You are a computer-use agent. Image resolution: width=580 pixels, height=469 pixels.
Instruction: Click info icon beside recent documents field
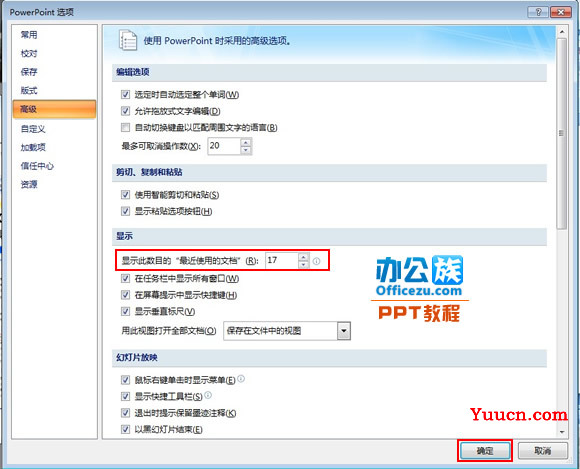(x=316, y=261)
